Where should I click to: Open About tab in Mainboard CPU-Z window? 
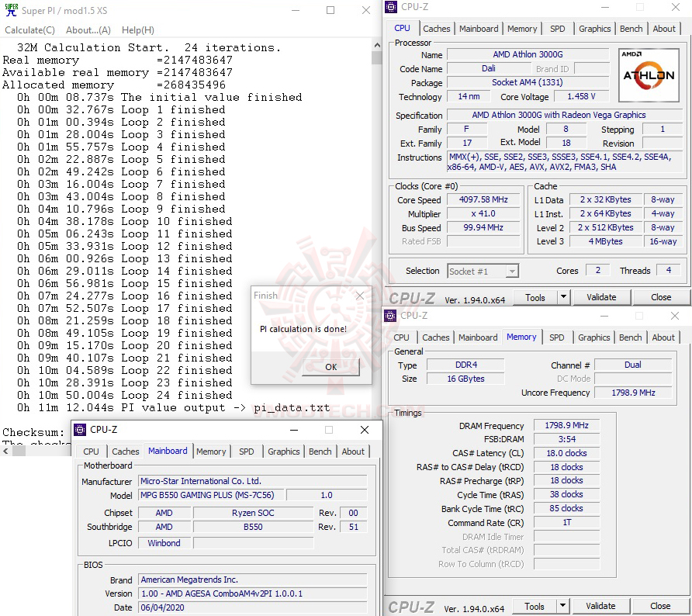tap(353, 452)
